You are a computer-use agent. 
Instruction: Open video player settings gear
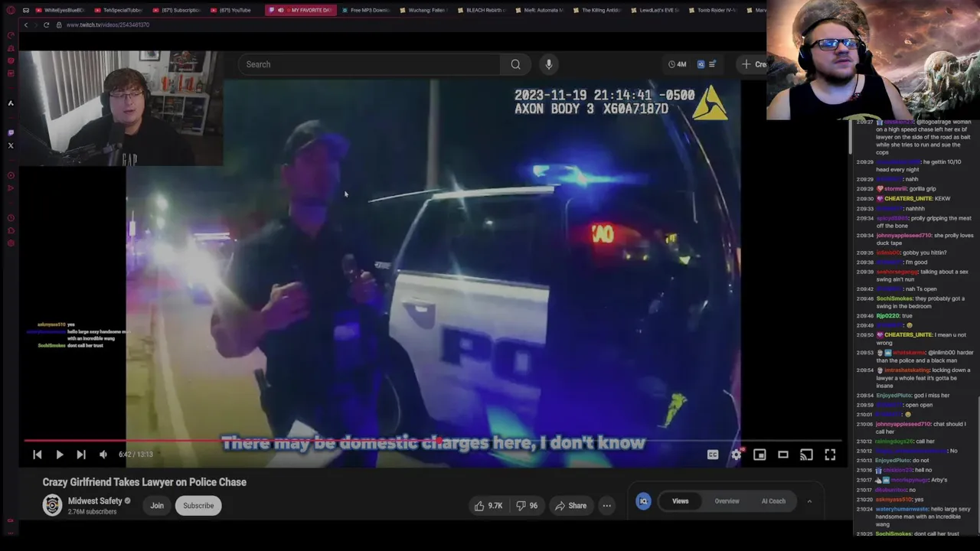736,455
